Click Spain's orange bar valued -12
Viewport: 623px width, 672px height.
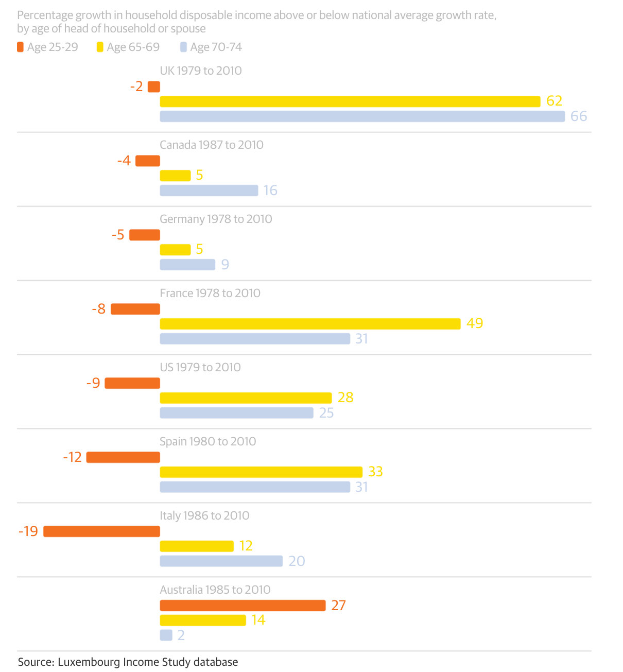click(123, 457)
